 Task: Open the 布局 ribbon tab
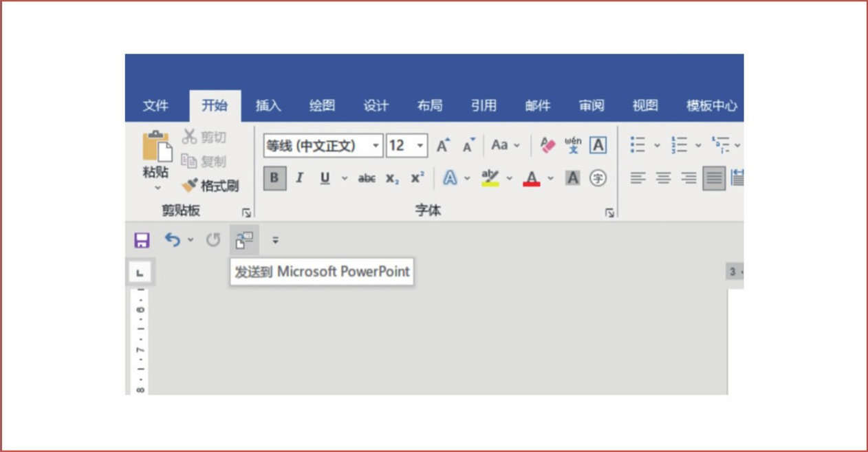pyautogui.click(x=430, y=105)
